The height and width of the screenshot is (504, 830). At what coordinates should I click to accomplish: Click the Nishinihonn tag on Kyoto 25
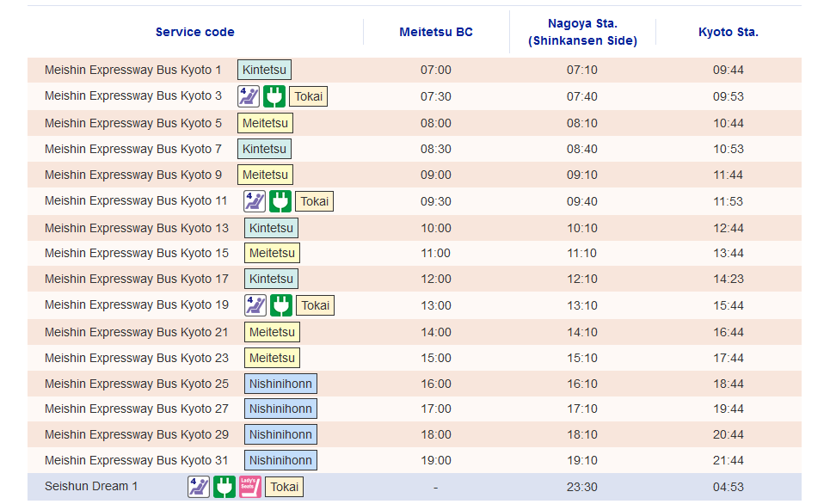click(280, 384)
